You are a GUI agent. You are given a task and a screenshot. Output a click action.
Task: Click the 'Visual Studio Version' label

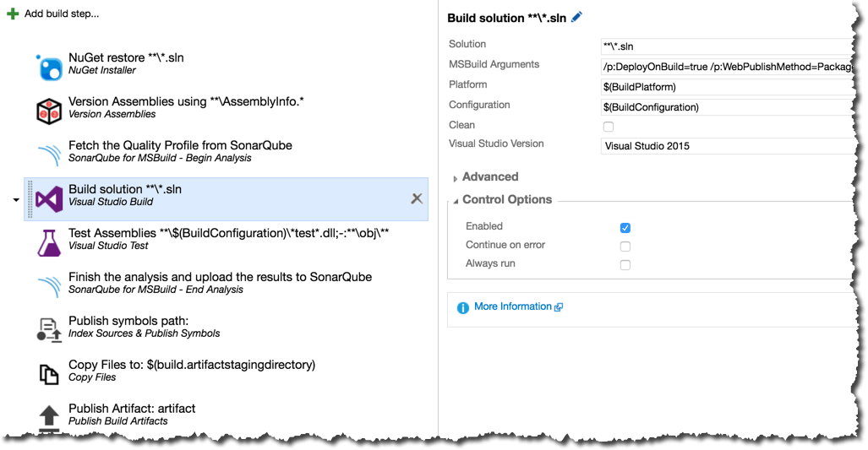(496, 144)
